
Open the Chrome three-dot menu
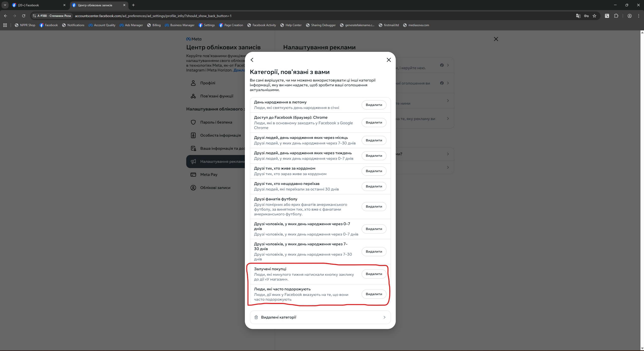[638, 16]
